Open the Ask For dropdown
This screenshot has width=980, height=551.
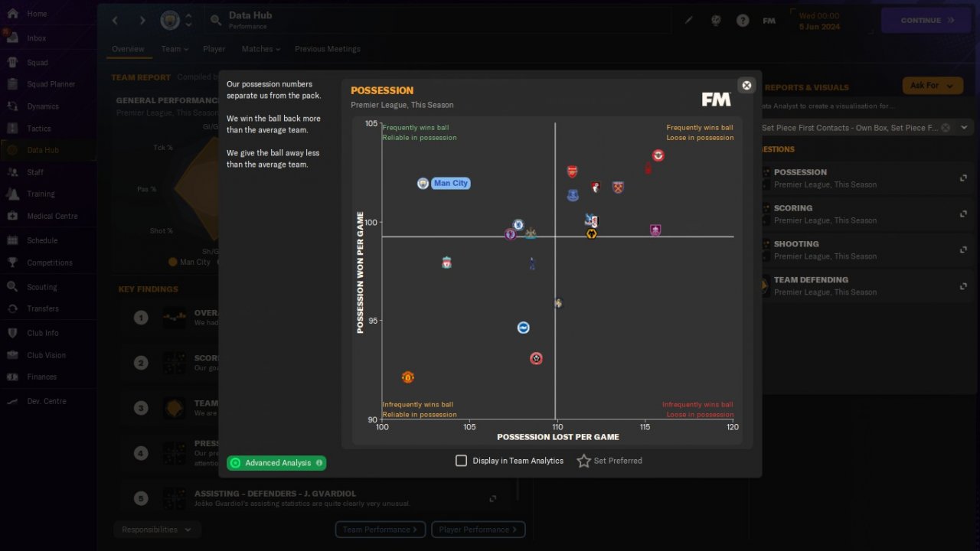(933, 86)
